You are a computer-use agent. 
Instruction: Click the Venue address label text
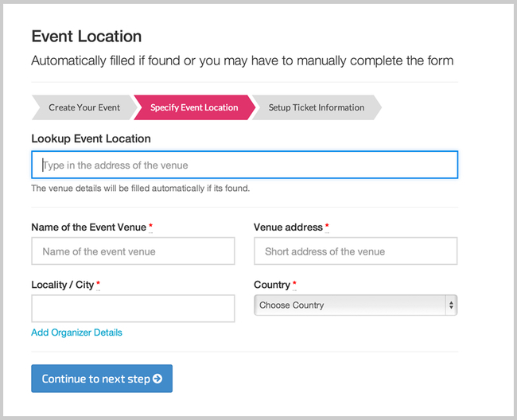pos(288,227)
